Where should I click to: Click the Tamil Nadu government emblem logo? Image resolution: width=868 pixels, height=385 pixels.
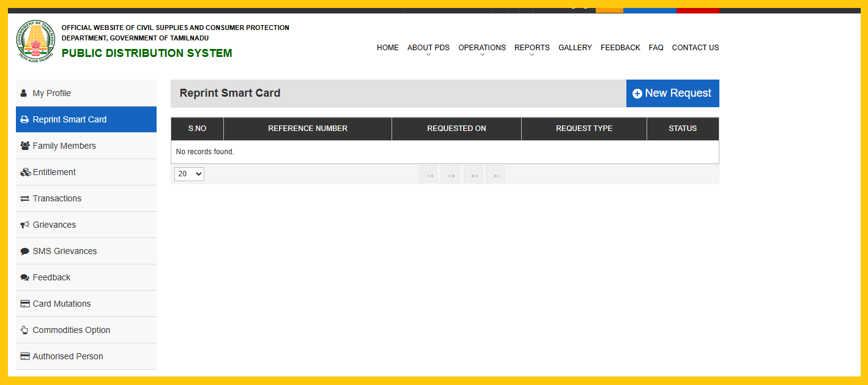(x=35, y=40)
